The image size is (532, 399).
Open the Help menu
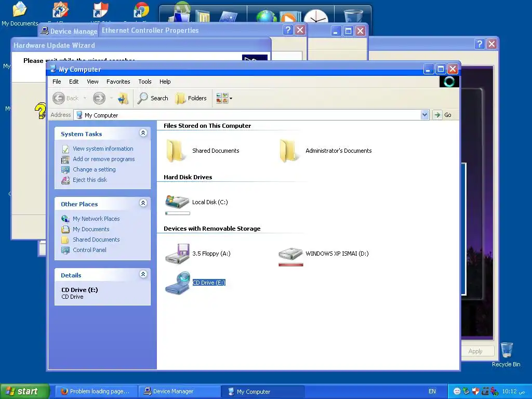tap(165, 82)
